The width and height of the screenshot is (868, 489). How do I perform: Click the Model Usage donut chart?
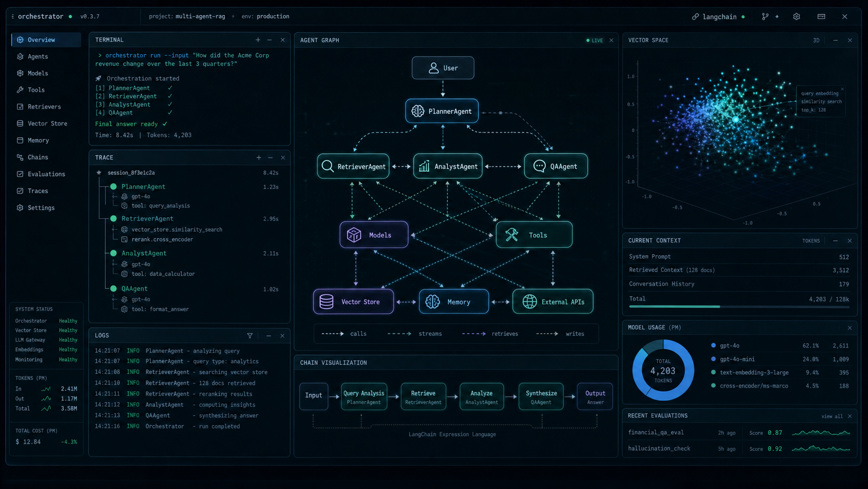click(x=663, y=370)
